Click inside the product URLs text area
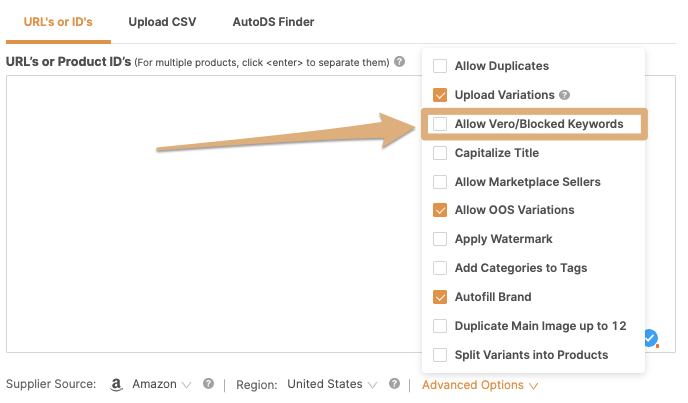The height and width of the screenshot is (403, 688). [214, 214]
